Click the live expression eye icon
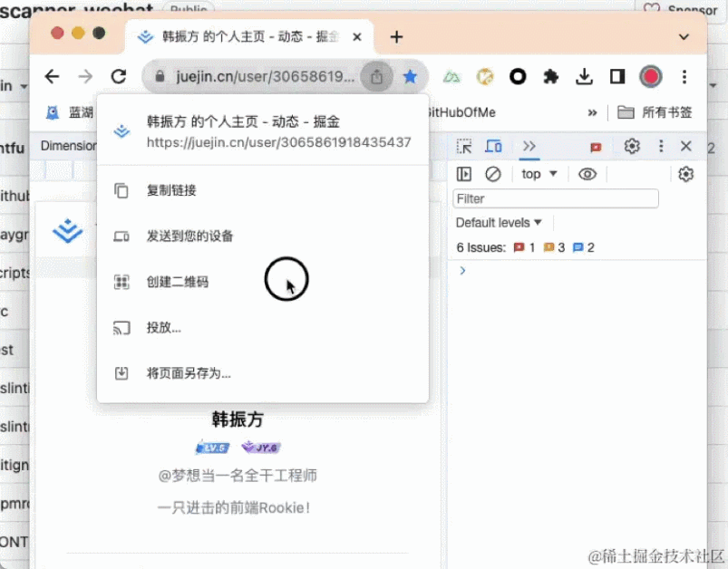The height and width of the screenshot is (569, 728). (587, 174)
